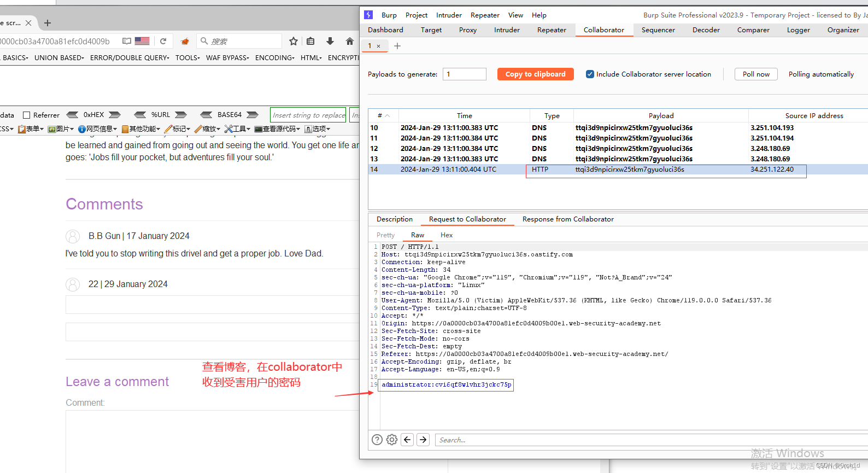Expand the HTML hackbar menu

click(311, 57)
